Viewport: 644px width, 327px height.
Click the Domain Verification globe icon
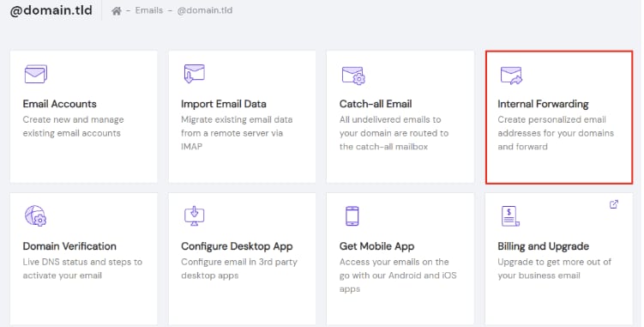pyautogui.click(x=35, y=216)
